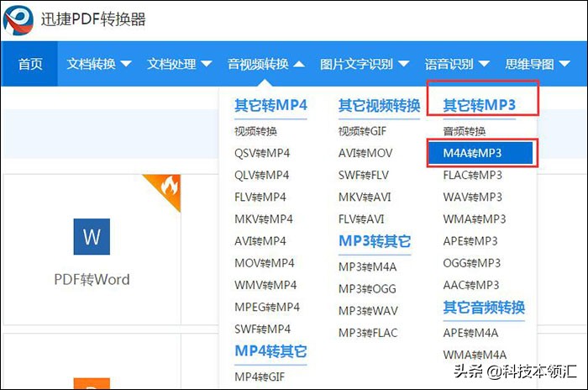588x390 pixels.
Task: Select MP4转GIF
Action: 260,377
